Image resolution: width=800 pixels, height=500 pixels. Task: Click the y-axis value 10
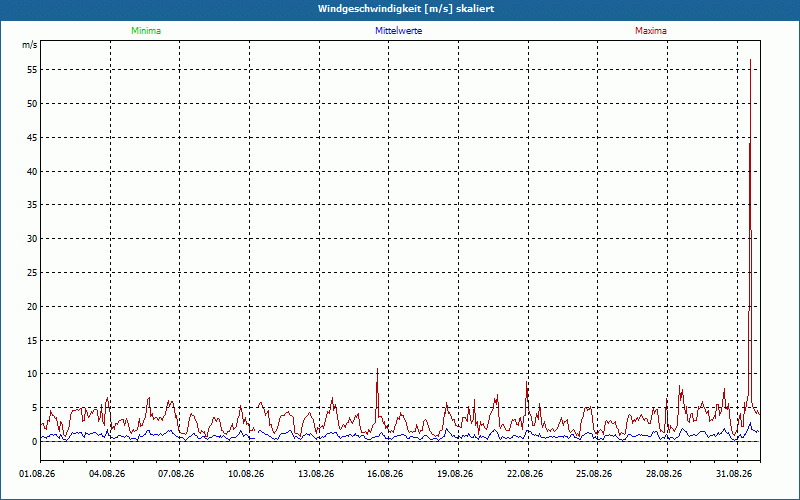(x=32, y=374)
